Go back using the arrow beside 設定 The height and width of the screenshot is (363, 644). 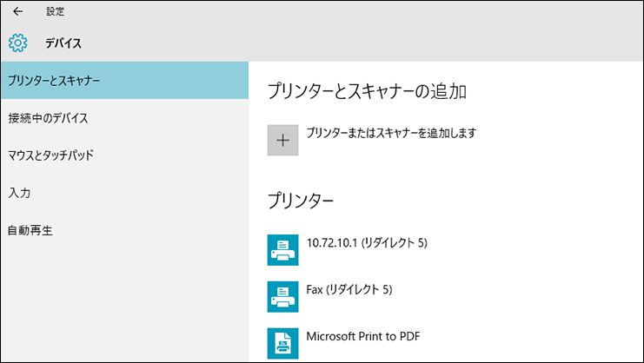(x=17, y=11)
